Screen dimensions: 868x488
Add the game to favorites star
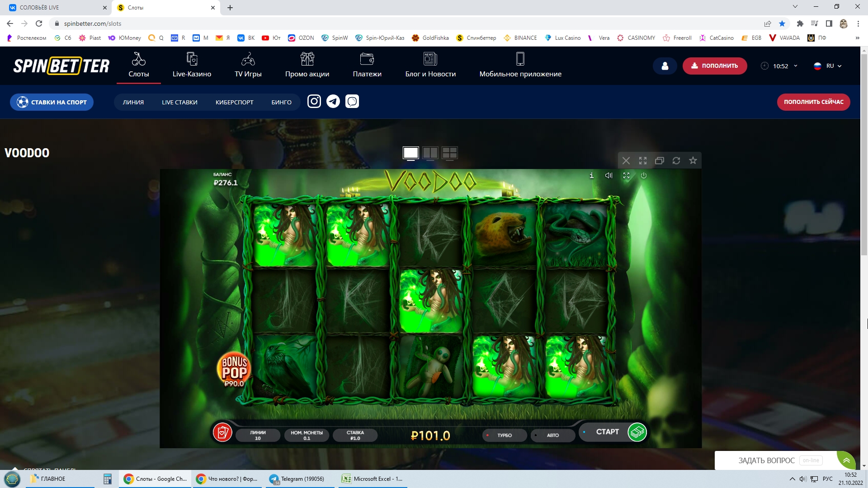pyautogui.click(x=693, y=160)
